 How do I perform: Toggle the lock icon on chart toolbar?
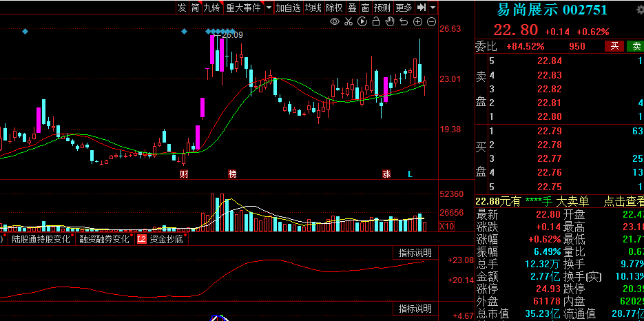376,22
